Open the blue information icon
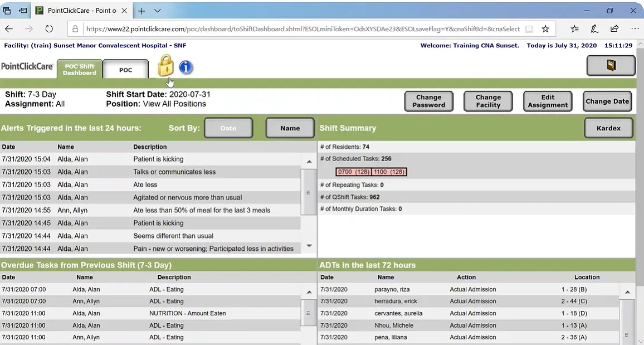 186,67
